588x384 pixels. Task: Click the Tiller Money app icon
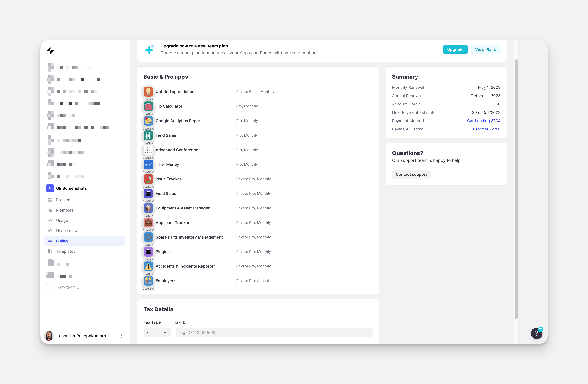click(148, 165)
